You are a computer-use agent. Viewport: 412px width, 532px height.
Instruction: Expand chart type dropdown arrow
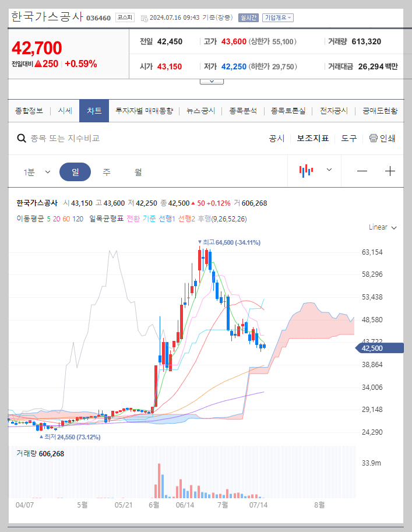click(329, 170)
